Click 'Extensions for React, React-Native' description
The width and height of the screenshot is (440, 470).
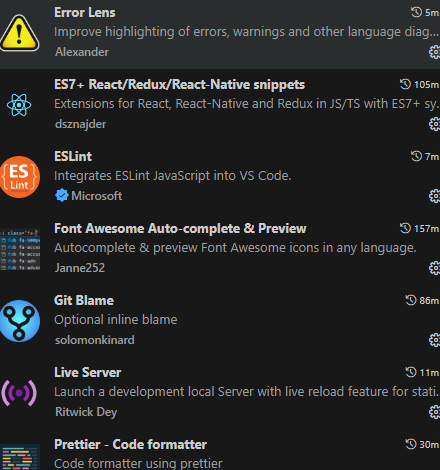click(247, 104)
